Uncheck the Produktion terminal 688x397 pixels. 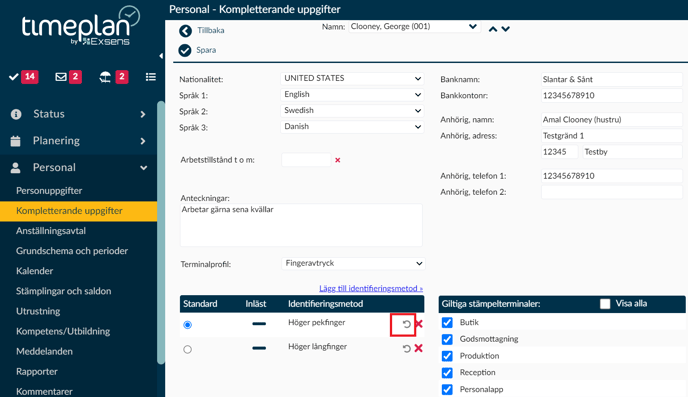pyautogui.click(x=447, y=356)
